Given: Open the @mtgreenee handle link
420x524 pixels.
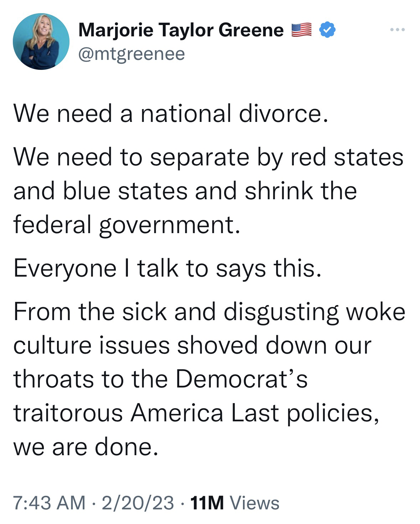Looking at the screenshot, I should point(132,54).
